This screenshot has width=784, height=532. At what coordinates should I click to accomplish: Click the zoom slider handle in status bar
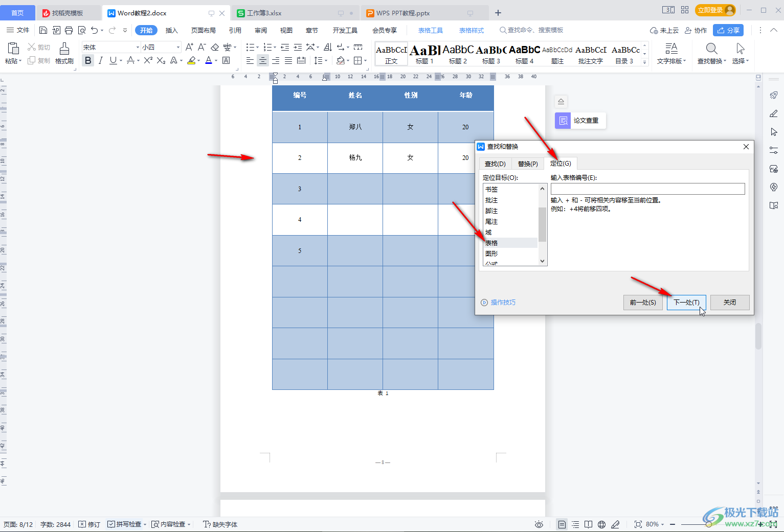coord(708,524)
